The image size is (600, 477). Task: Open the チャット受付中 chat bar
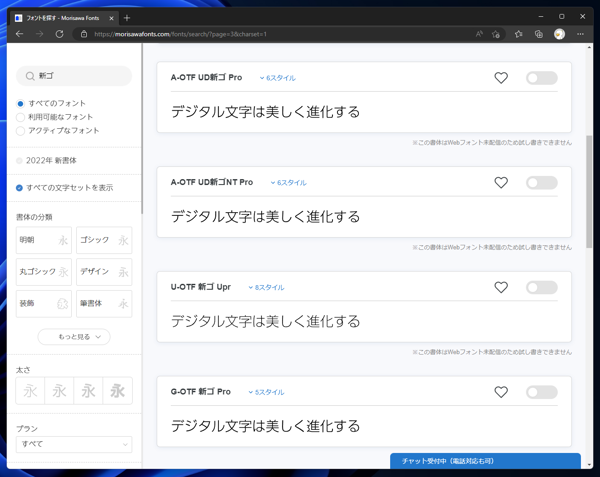point(485,461)
